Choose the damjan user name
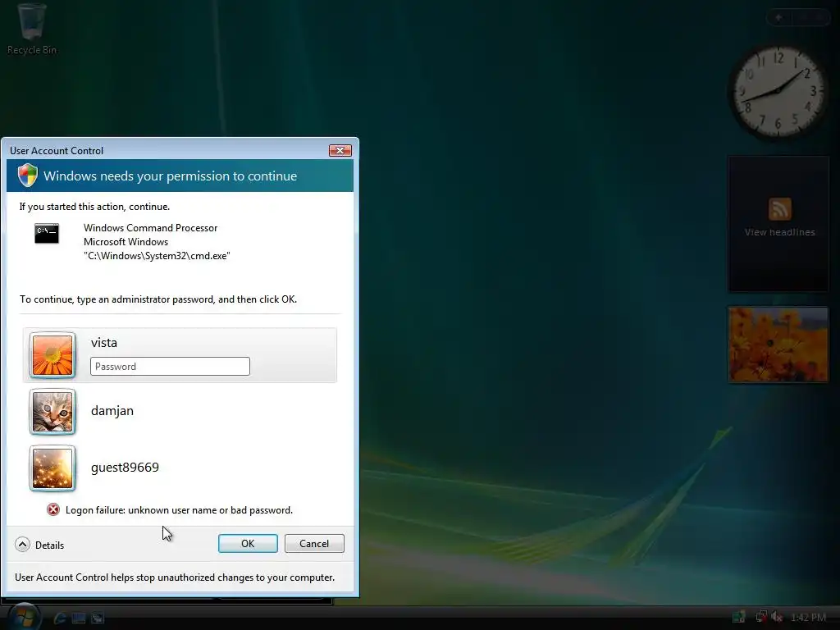The width and height of the screenshot is (840, 630). pos(112,411)
